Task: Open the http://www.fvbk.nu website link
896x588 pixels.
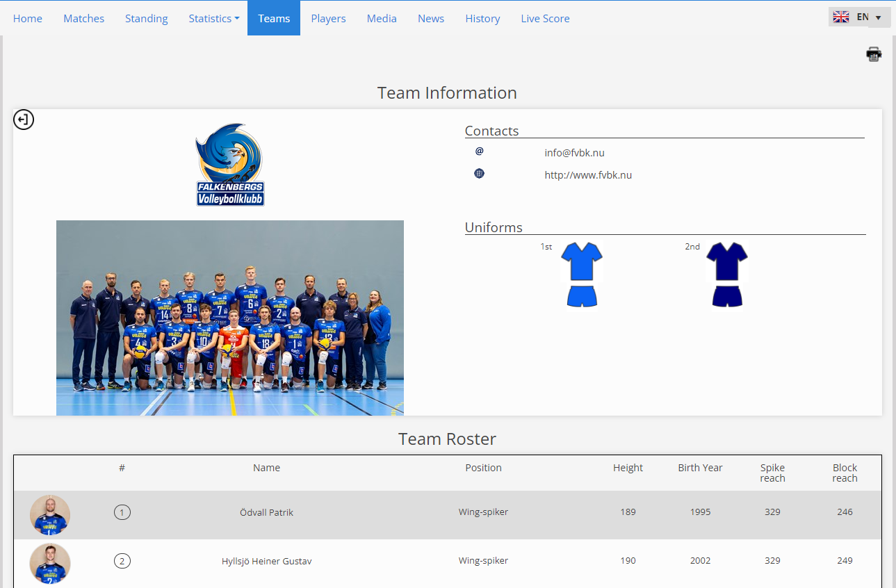Action: point(588,175)
